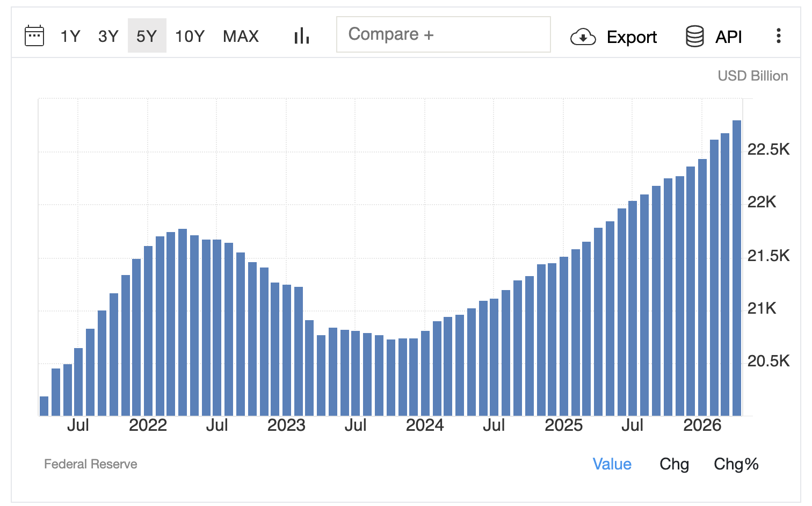Open the three-dot more options menu
This screenshot has width=812, height=506.
pos(778,36)
